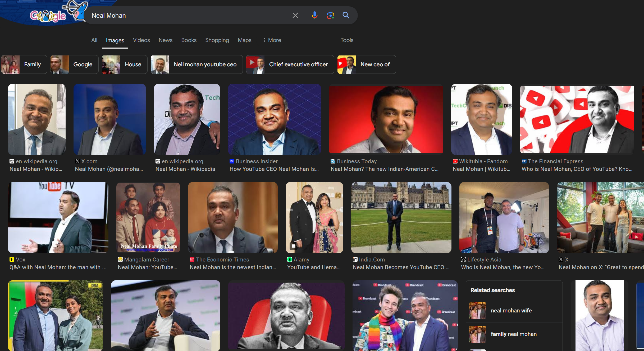The height and width of the screenshot is (351, 644).
Task: Apply the Neil mohan youtube ceo chip
Action: tap(197, 64)
